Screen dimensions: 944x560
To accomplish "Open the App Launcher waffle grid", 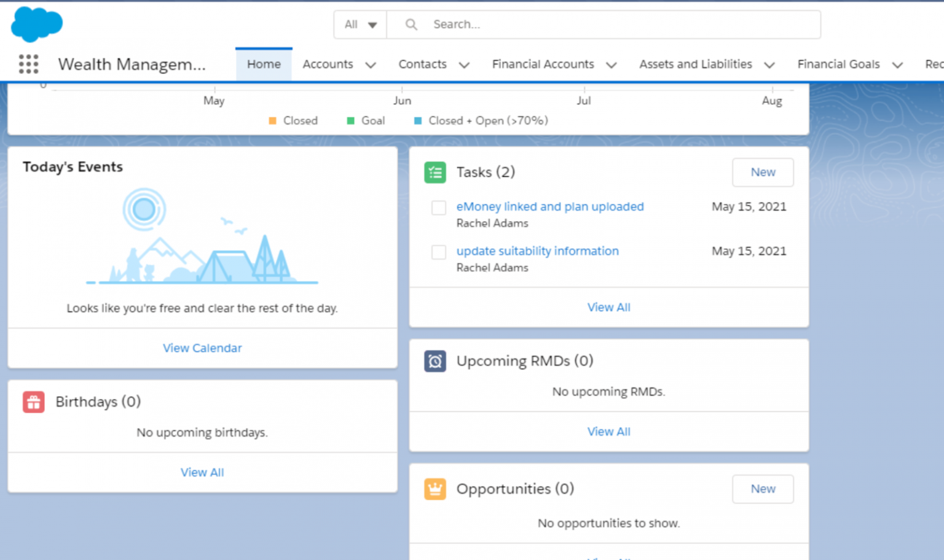I will pyautogui.click(x=28, y=64).
